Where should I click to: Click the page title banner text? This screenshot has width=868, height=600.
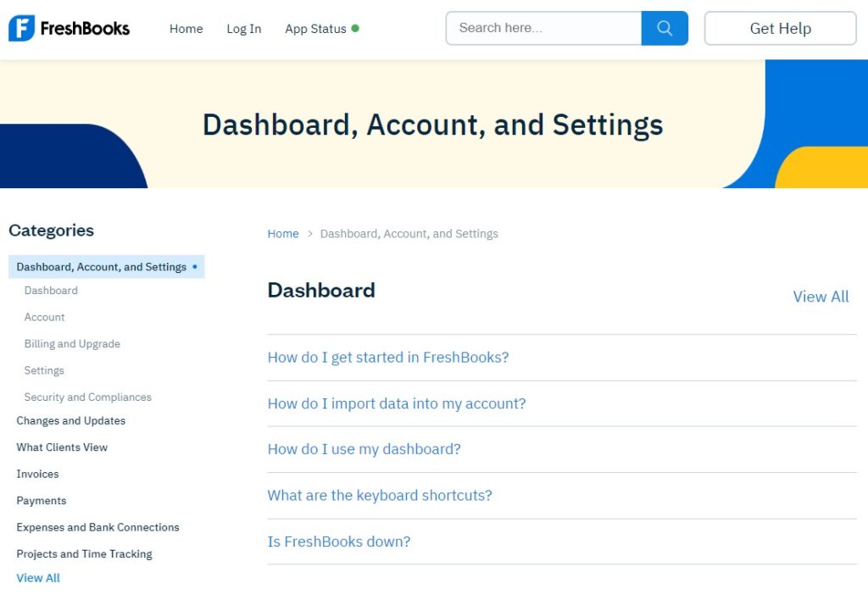[x=433, y=125]
